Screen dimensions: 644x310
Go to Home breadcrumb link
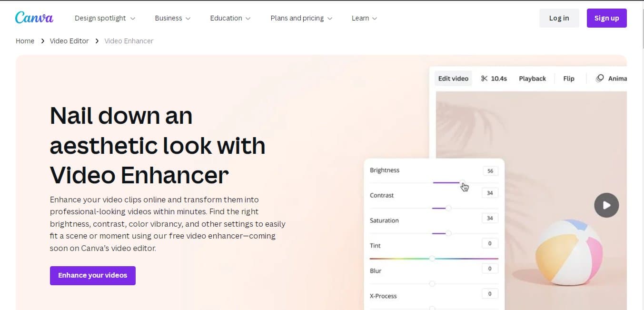[25, 41]
